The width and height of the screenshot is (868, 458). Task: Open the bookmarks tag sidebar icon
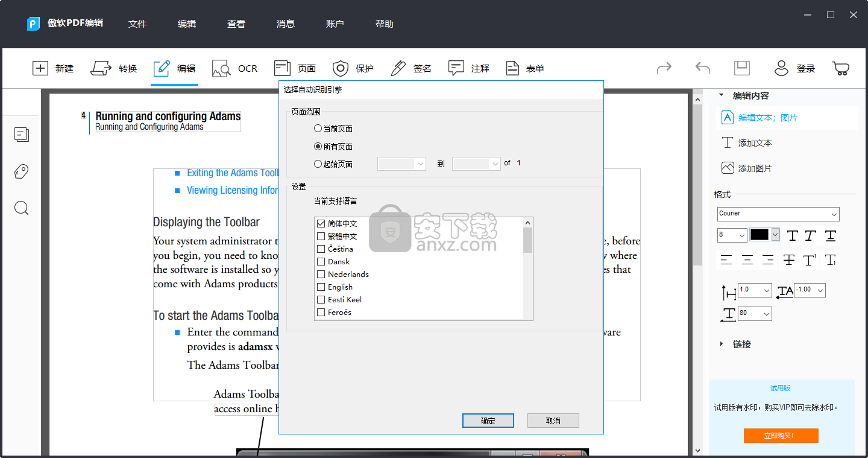tap(22, 171)
